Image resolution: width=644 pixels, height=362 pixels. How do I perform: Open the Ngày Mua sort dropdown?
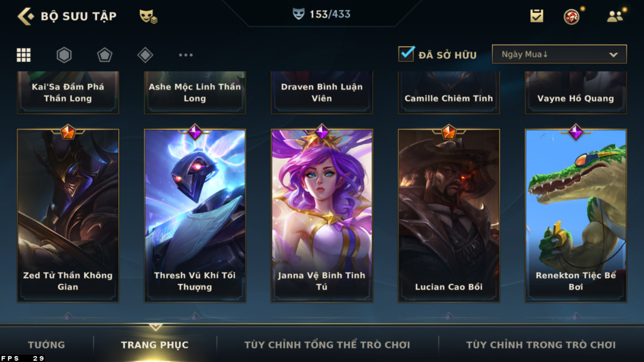coord(559,54)
